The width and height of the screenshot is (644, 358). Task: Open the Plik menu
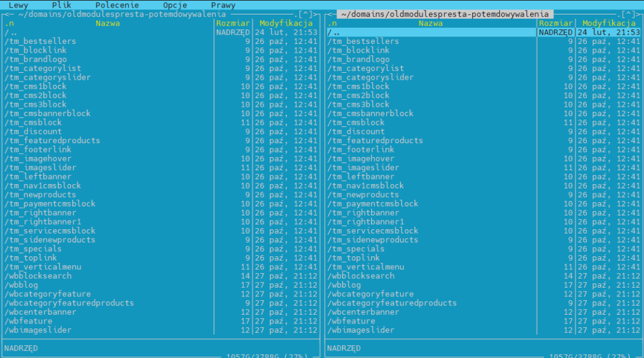(x=62, y=5)
